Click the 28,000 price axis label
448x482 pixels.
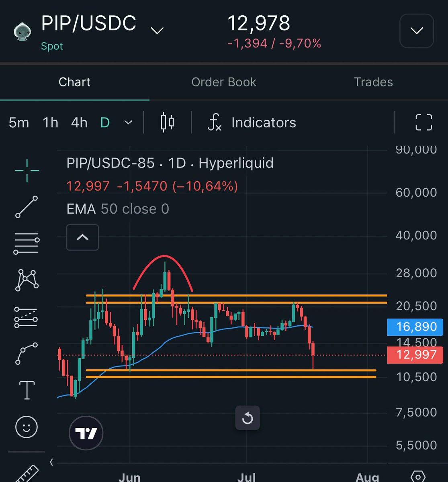416,273
